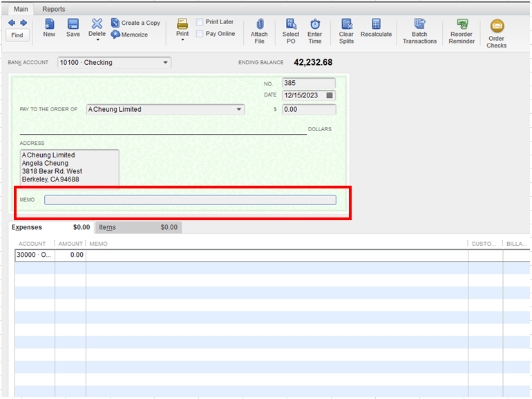Click account cell 30000 · O...

point(35,255)
